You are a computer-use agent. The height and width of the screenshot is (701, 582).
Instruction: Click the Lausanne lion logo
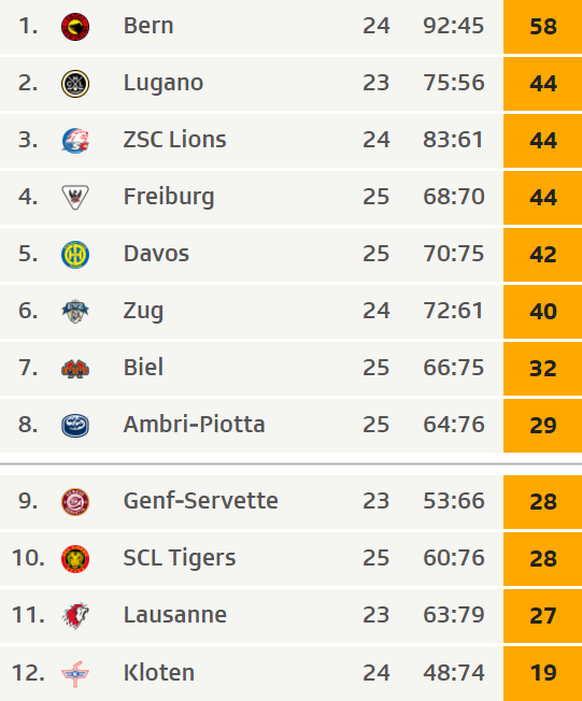[x=75, y=616]
